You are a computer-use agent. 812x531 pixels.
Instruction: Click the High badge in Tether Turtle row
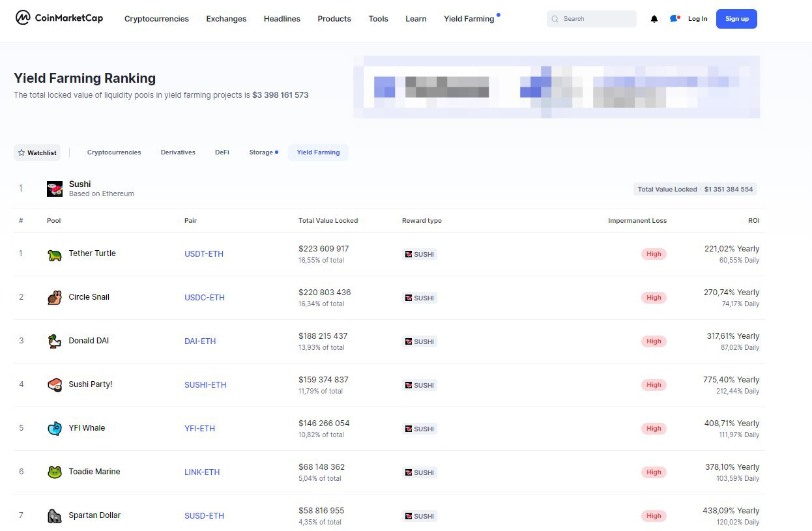[654, 254]
